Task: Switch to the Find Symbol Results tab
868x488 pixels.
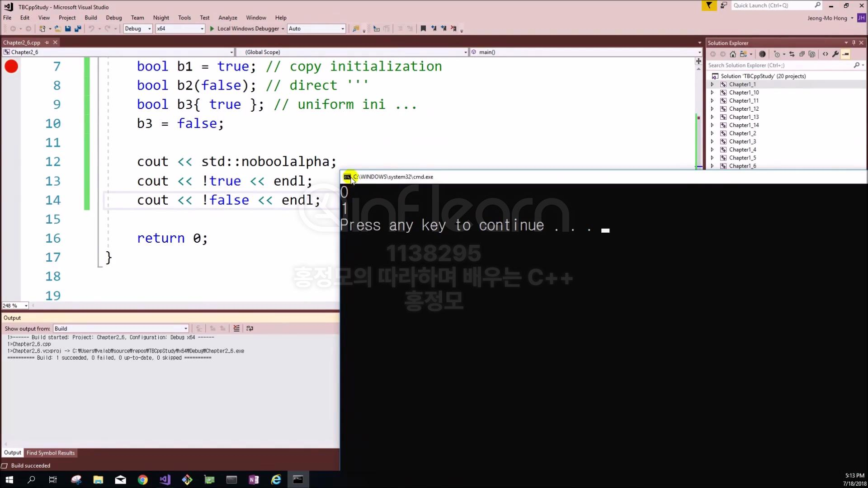Action: (x=51, y=453)
